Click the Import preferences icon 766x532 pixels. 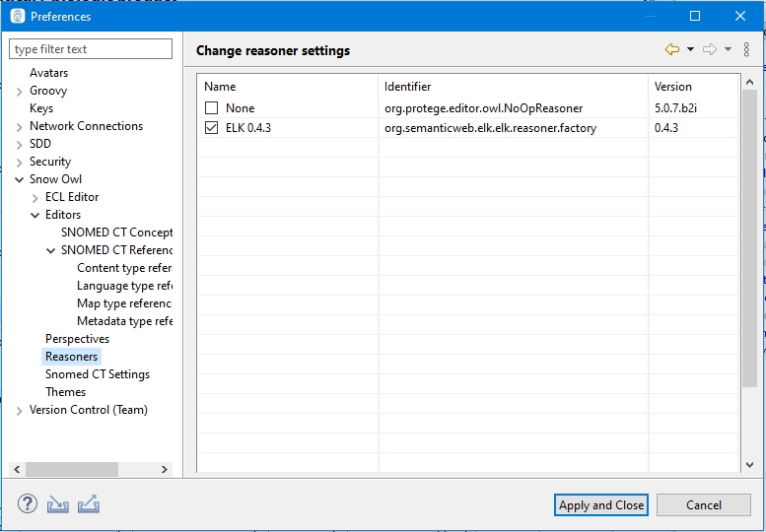[58, 504]
